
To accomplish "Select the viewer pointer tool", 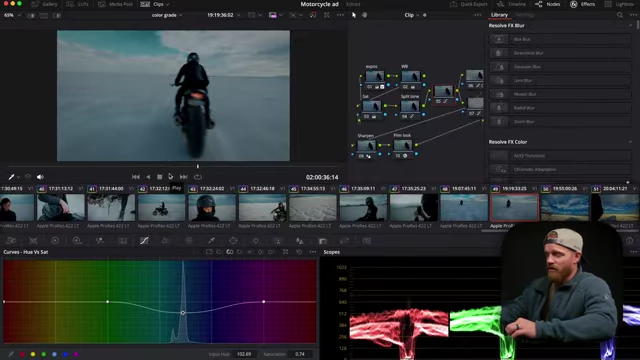I will point(354,15).
